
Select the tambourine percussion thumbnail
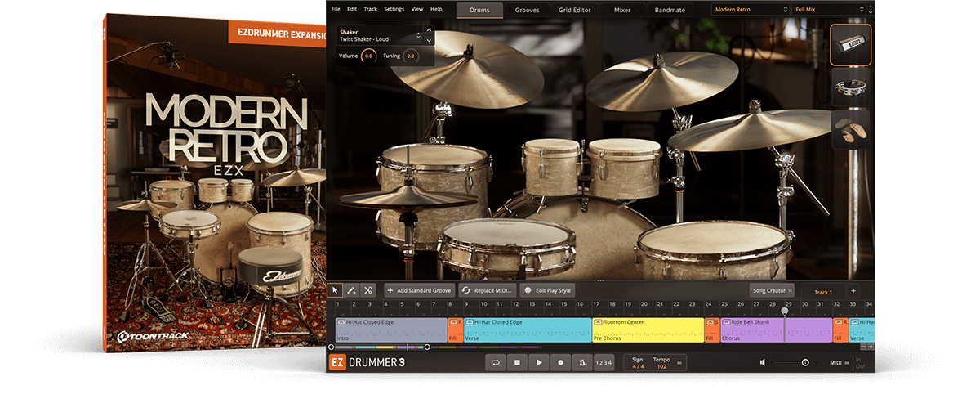pyautogui.click(x=850, y=87)
